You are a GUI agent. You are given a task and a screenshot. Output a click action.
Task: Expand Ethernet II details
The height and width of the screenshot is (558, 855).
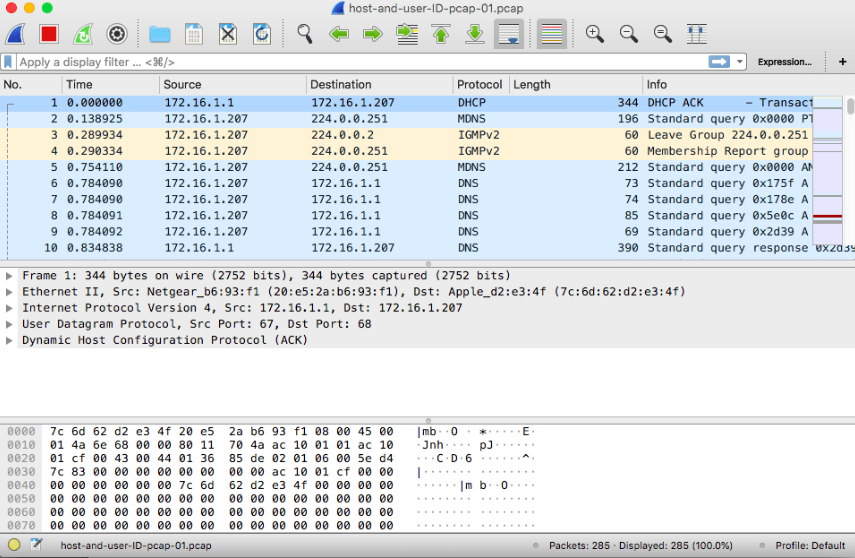pos(9,292)
